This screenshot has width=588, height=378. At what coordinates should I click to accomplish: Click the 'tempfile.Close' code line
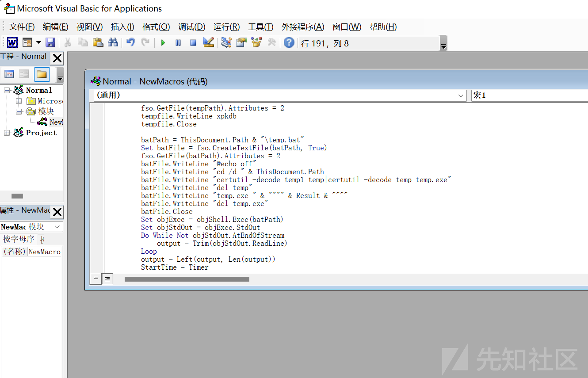[x=169, y=124]
